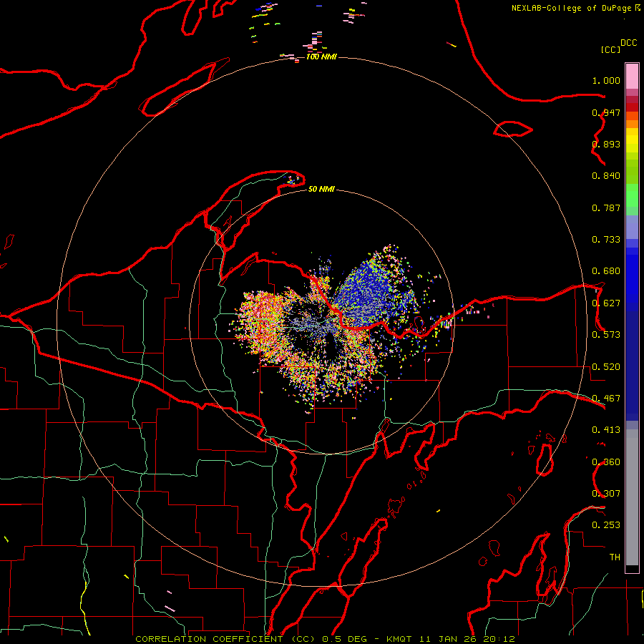Select the 0.627 scale value
The height and width of the screenshot is (644, 644).
[x=606, y=303]
